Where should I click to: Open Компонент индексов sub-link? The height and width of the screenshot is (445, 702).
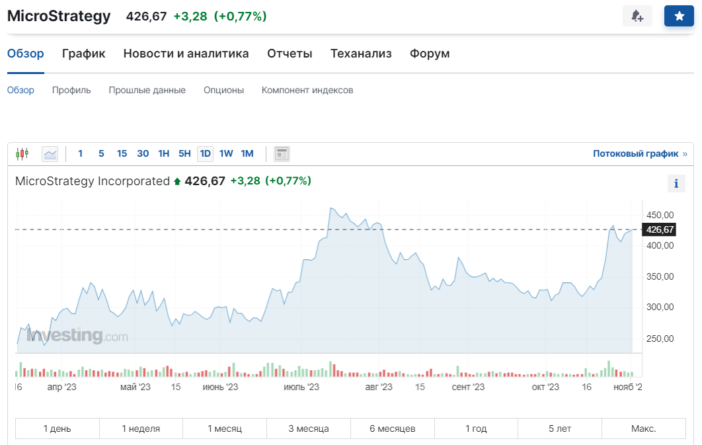pyautogui.click(x=307, y=90)
